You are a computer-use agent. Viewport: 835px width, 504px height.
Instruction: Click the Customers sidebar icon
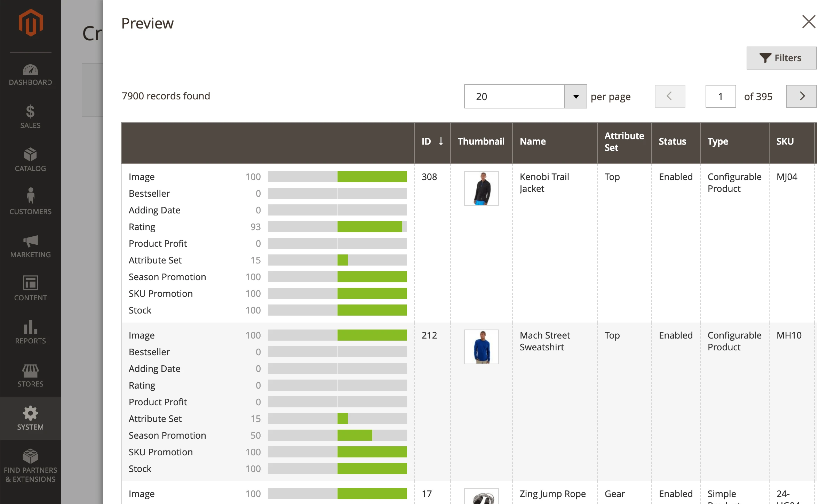pyautogui.click(x=31, y=203)
